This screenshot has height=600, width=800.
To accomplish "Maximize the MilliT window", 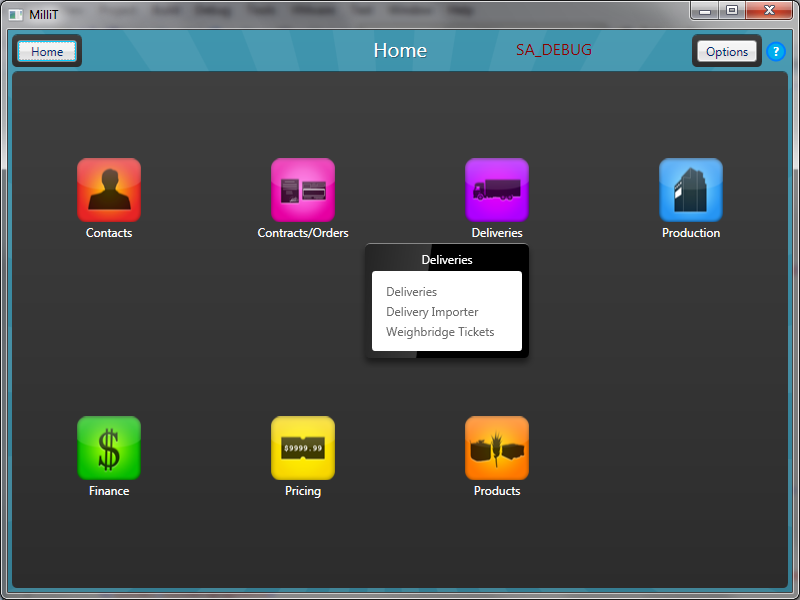I will pos(732,10).
